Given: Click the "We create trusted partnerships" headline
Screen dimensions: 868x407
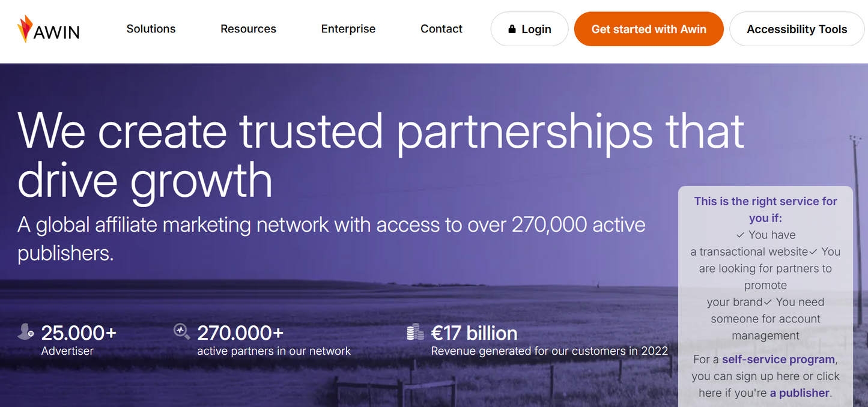Looking at the screenshot, I should point(381,154).
